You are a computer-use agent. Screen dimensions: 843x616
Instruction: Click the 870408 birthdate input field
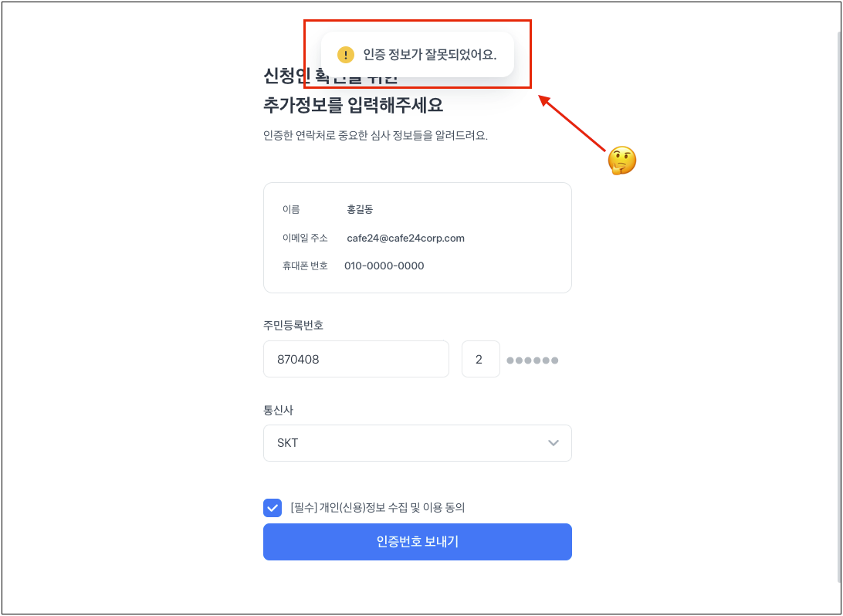pyautogui.click(x=356, y=359)
